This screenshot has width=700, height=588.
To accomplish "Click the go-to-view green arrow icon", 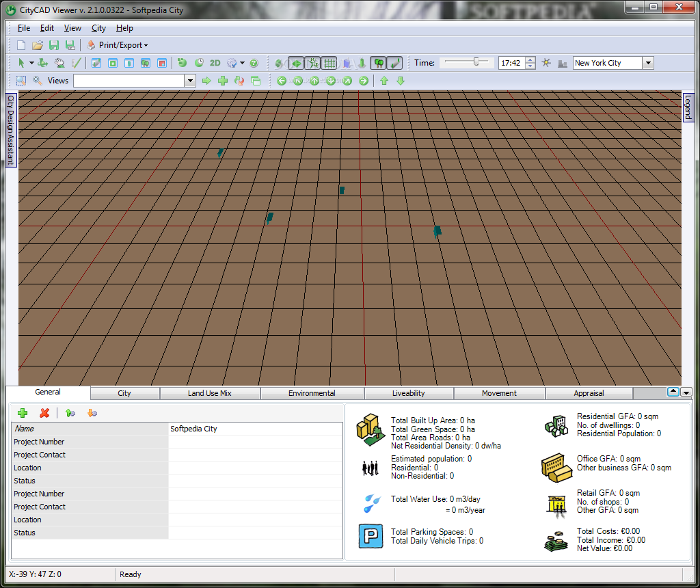I will (x=206, y=81).
